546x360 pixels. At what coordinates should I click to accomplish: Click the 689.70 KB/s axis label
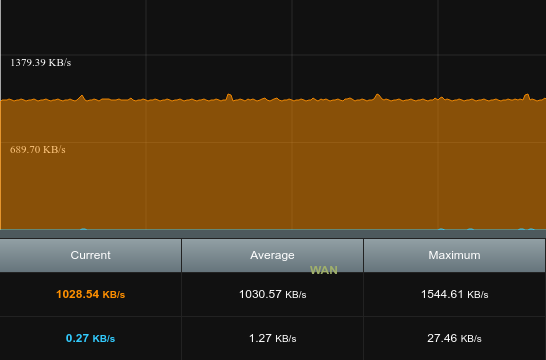pyautogui.click(x=38, y=150)
